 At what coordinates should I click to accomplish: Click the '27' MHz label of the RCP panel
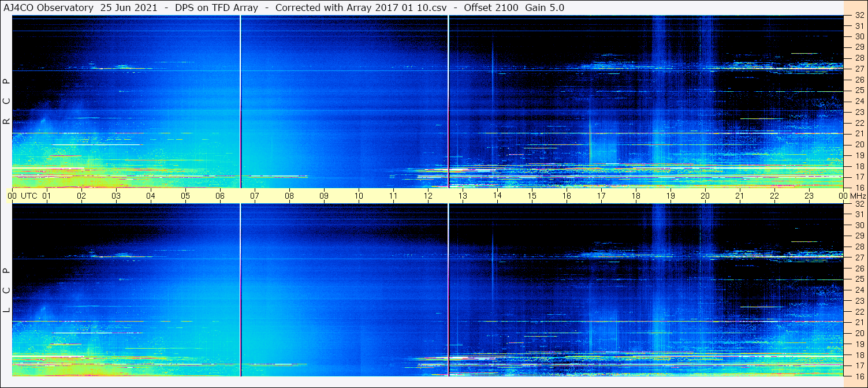859,69
